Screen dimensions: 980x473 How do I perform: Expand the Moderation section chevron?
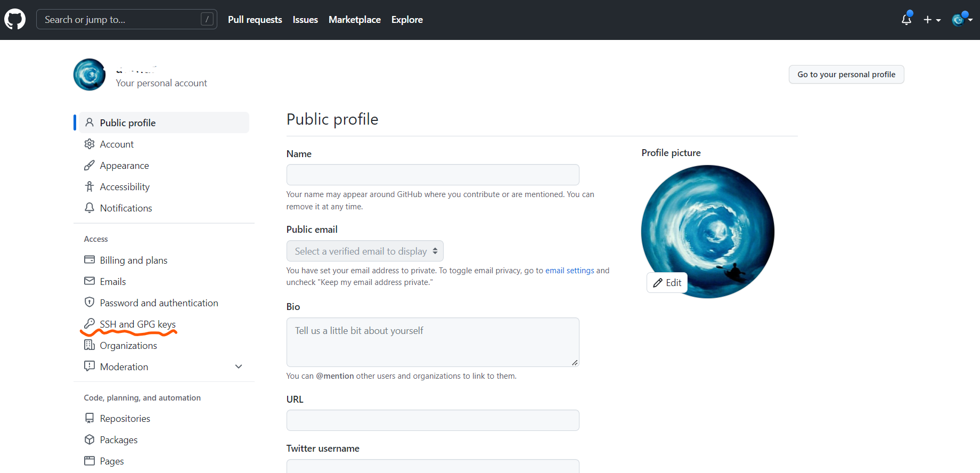click(239, 366)
